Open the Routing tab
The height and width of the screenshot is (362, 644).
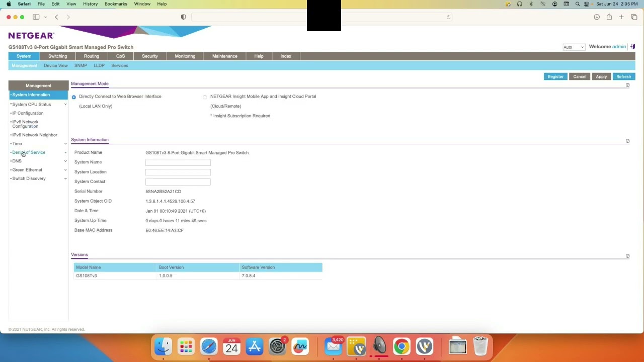click(x=92, y=56)
